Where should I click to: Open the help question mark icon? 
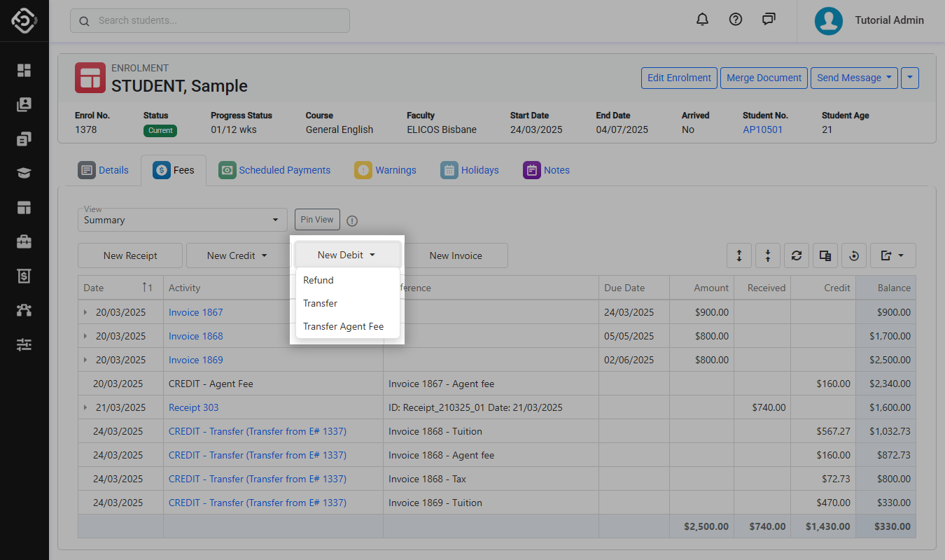pos(735,20)
